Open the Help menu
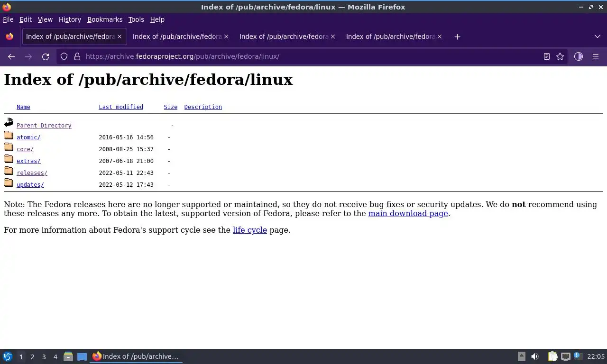The height and width of the screenshot is (364, 607). 157,19
